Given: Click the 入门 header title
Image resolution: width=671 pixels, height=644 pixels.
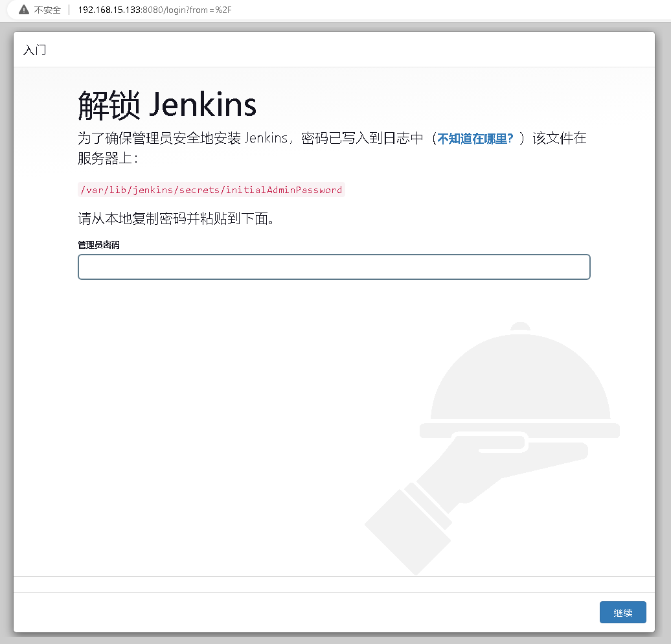Looking at the screenshot, I should point(34,50).
